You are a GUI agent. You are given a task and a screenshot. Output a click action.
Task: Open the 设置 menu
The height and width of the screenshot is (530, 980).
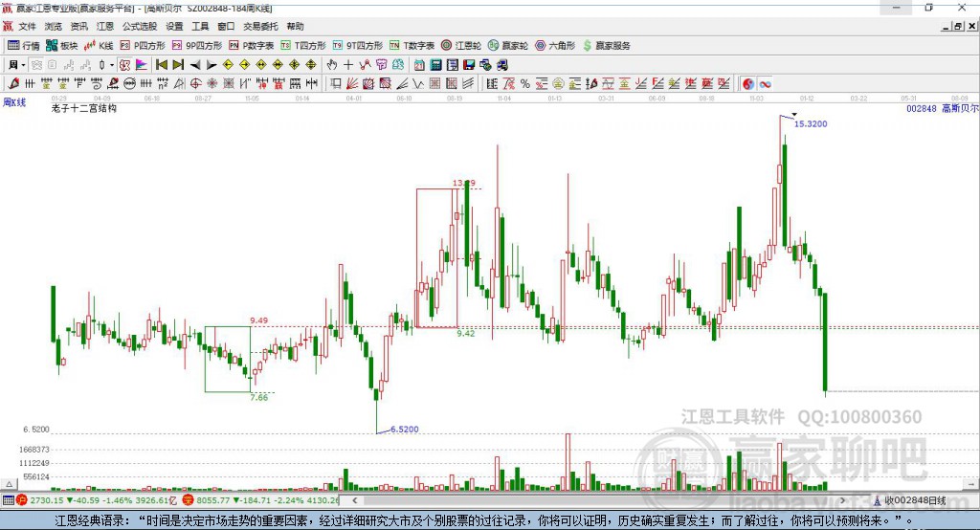coord(174,26)
